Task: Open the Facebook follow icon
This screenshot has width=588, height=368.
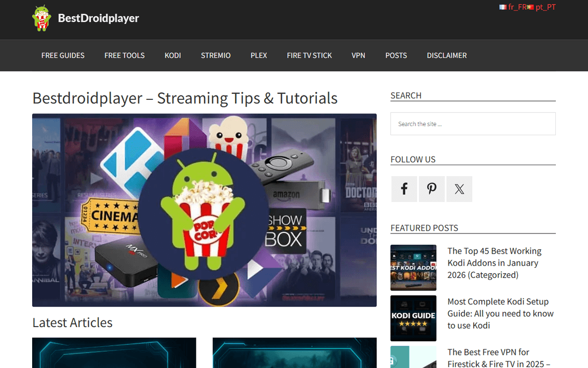Action: (x=404, y=189)
